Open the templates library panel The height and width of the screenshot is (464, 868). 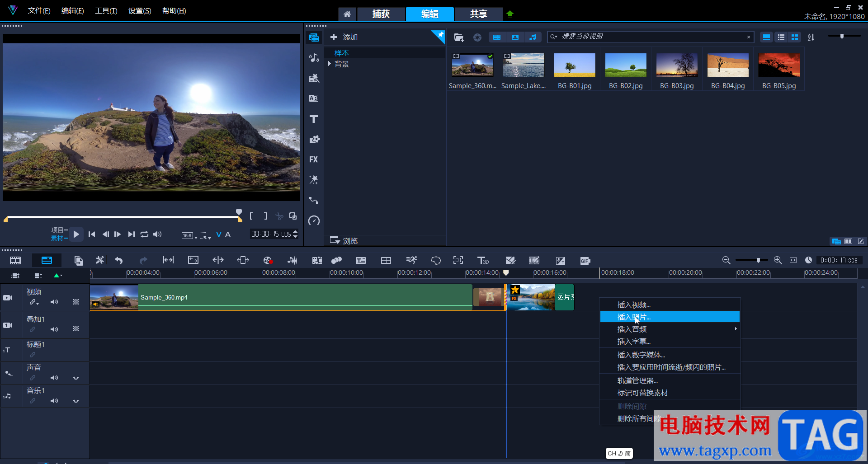coord(314,78)
